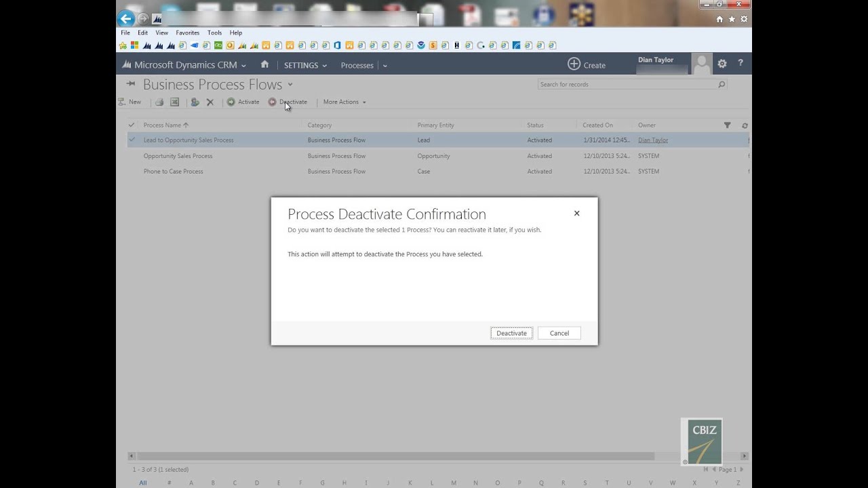The width and height of the screenshot is (868, 488).
Task: Open the browser File menu
Action: click(x=125, y=33)
